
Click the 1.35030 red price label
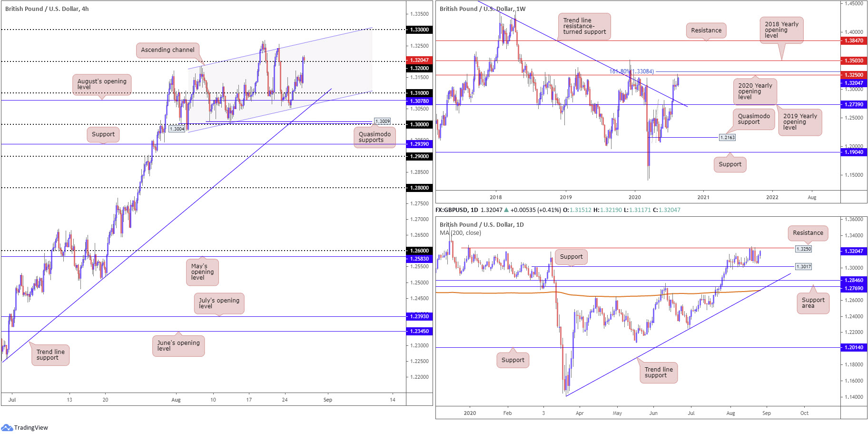854,61
